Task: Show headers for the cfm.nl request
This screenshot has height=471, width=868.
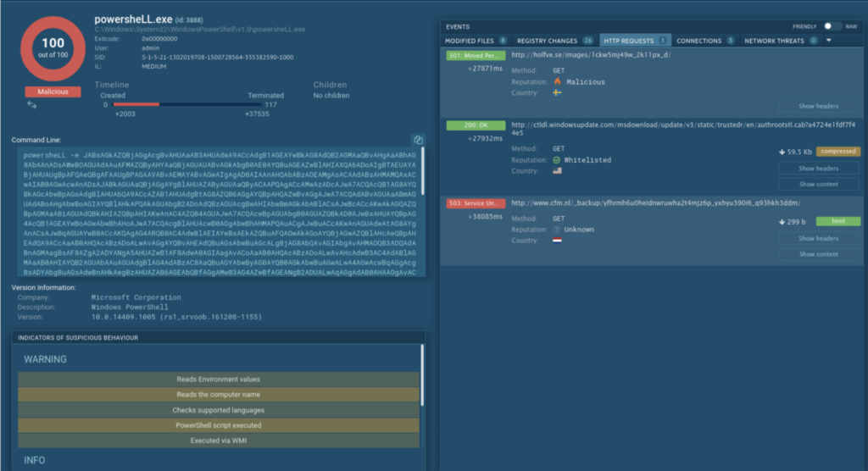Action: coord(818,239)
